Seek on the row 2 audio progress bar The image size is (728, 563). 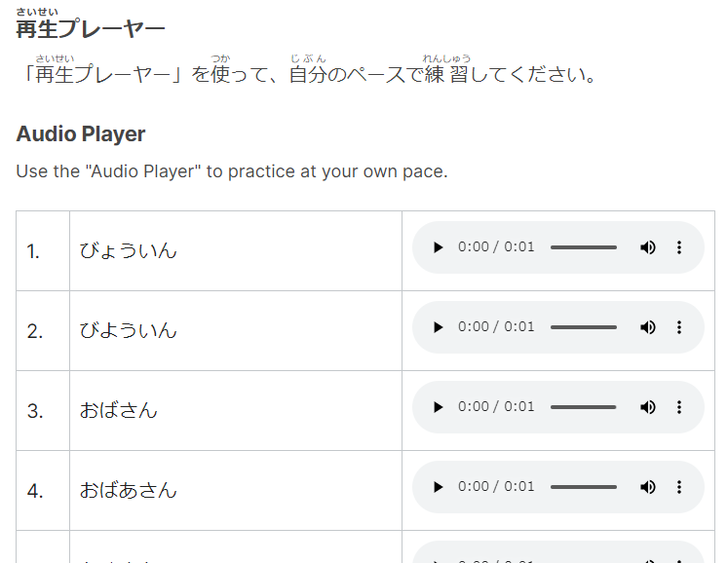[584, 327]
